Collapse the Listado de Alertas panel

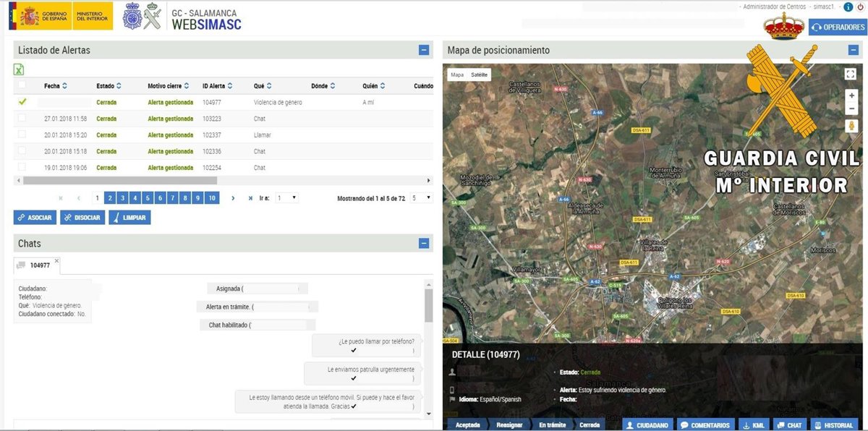tap(424, 50)
